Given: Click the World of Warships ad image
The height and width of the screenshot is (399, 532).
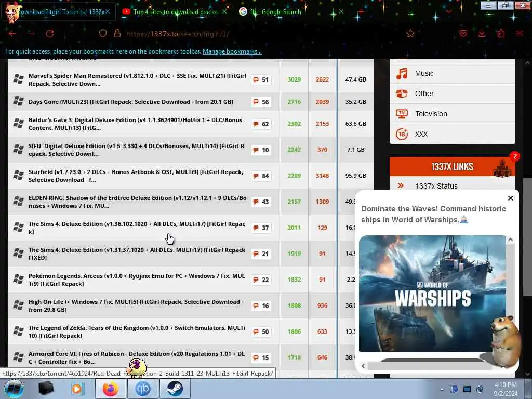Looking at the screenshot, I should point(433,294).
